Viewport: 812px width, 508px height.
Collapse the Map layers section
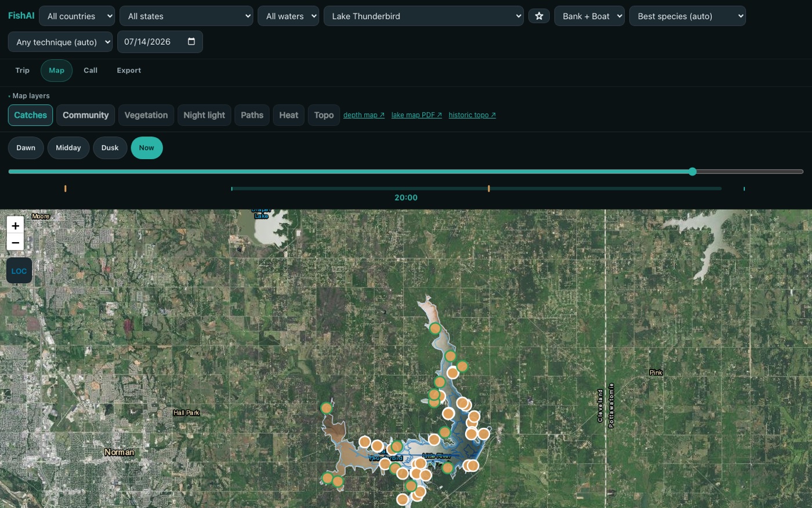pos(29,96)
